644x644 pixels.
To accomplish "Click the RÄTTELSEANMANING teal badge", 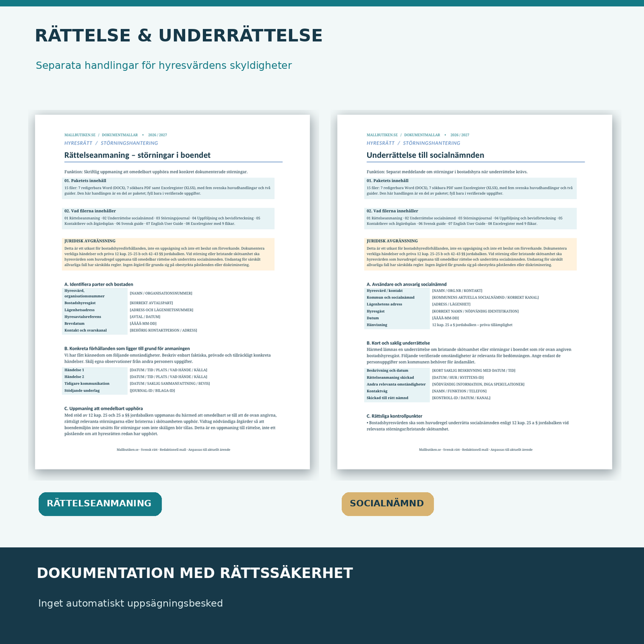I will pos(100,504).
